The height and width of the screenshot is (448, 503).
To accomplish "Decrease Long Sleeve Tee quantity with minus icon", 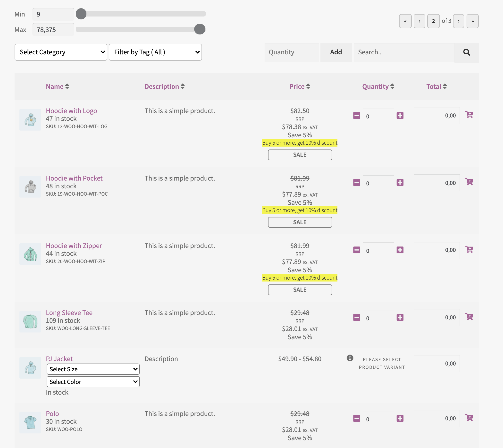I will coord(356,317).
